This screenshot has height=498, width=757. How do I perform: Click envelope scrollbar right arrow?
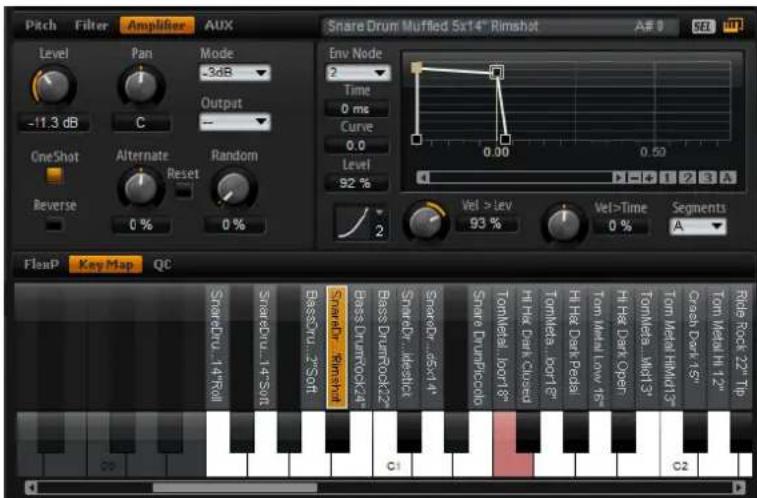[x=619, y=178]
